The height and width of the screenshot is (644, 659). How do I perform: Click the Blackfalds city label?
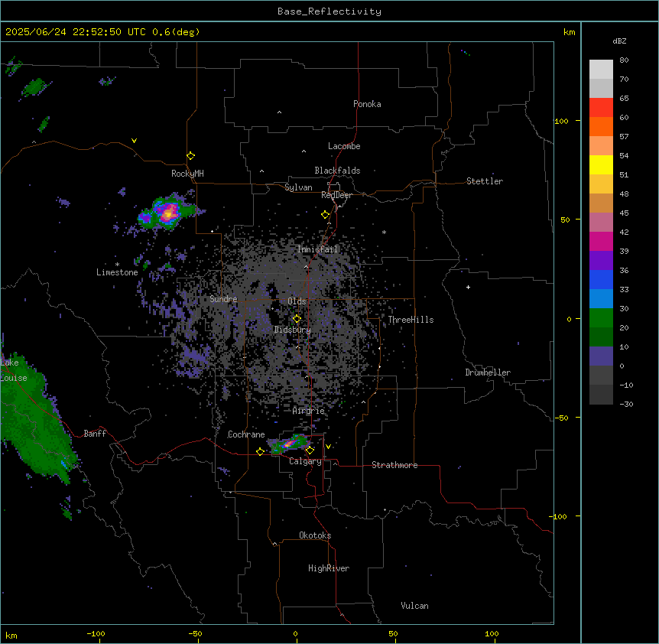coord(337,171)
